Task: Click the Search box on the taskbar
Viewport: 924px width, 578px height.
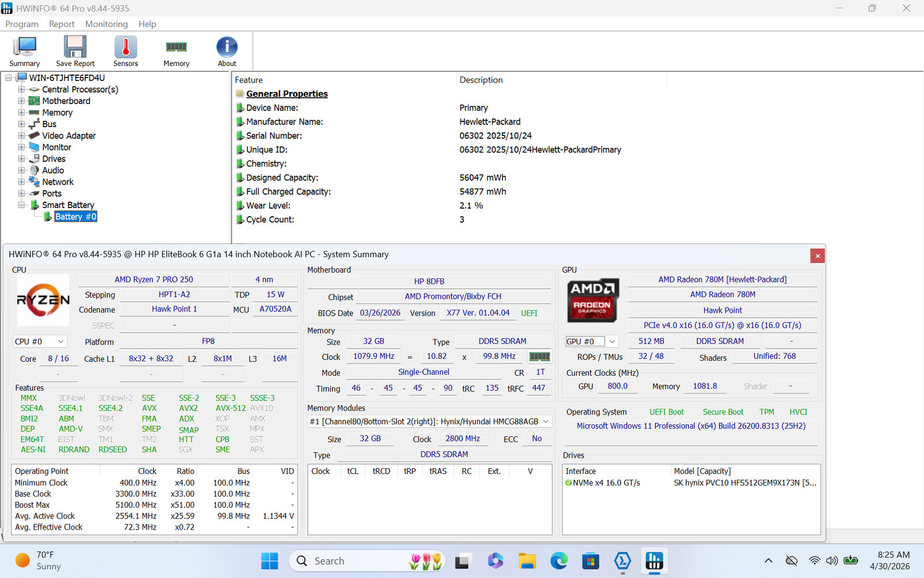Action: point(367,561)
